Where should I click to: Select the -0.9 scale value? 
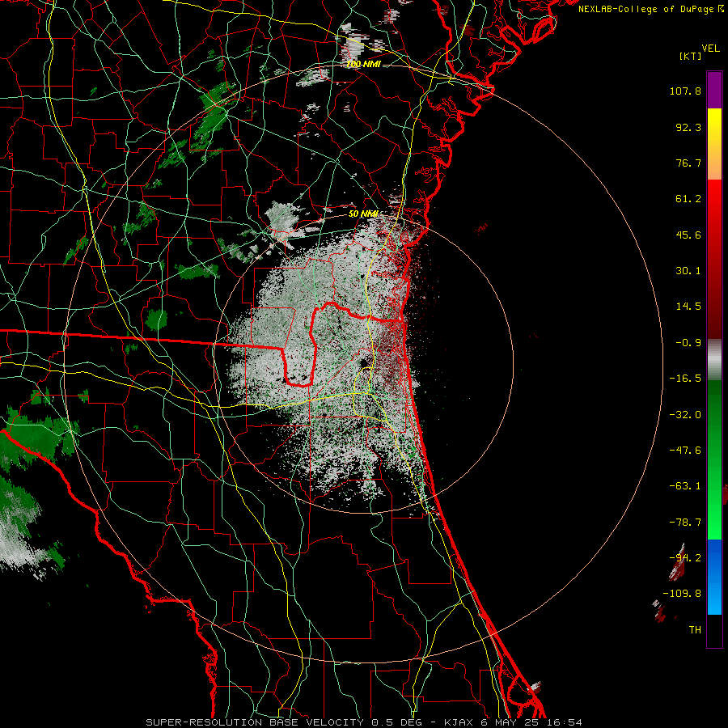[x=688, y=343]
